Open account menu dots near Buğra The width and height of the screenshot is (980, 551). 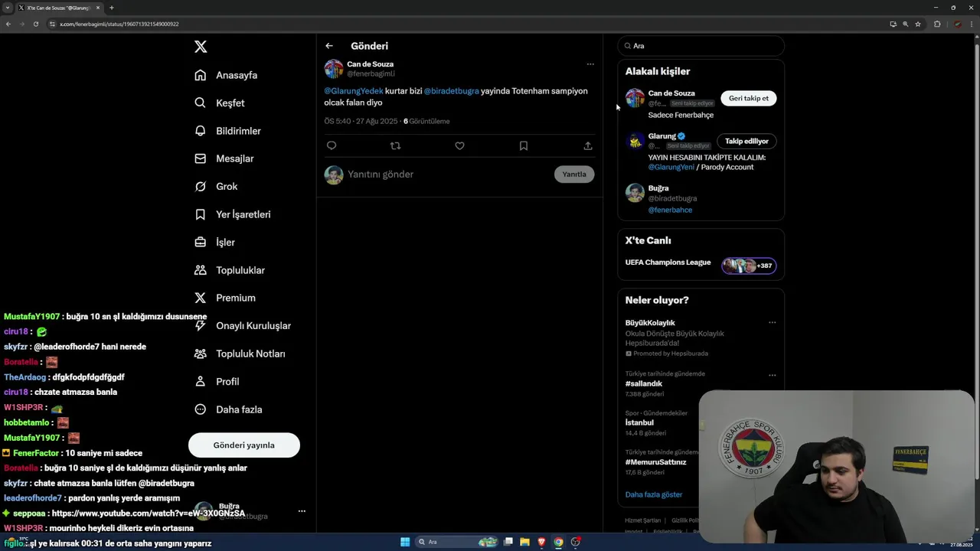pyautogui.click(x=302, y=511)
